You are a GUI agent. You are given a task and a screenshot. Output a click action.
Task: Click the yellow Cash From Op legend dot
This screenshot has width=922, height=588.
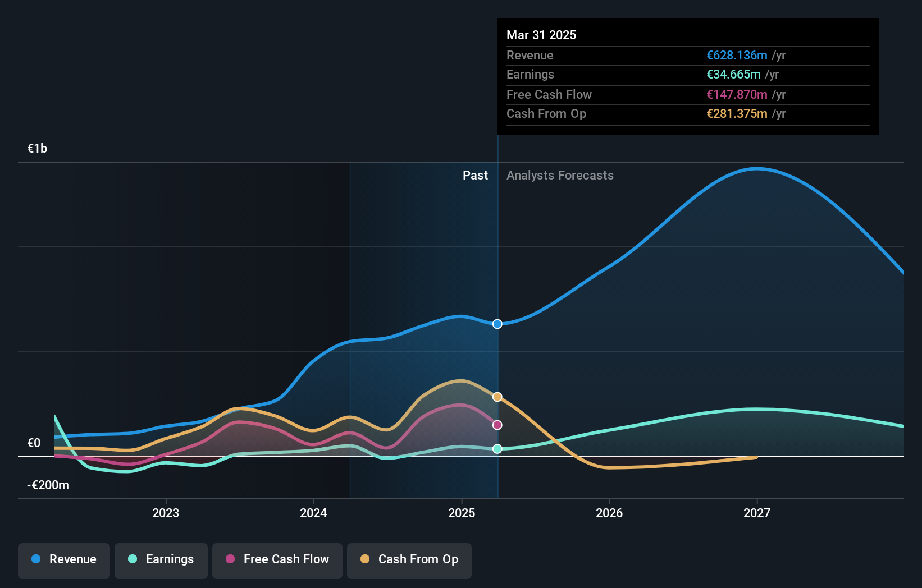click(366, 559)
